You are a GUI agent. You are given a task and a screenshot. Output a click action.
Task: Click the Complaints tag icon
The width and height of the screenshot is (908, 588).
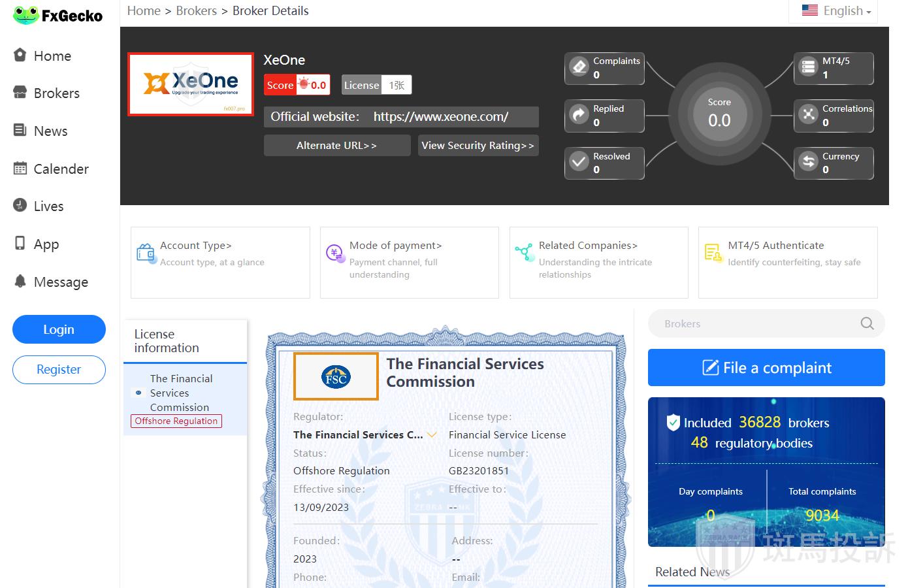click(579, 67)
